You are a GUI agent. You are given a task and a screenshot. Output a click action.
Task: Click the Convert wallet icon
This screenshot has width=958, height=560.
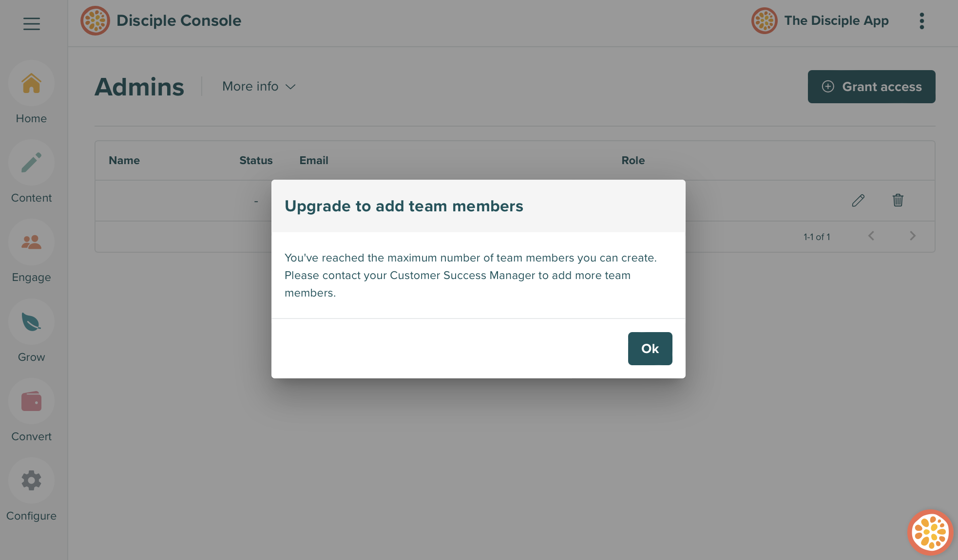pyautogui.click(x=31, y=401)
